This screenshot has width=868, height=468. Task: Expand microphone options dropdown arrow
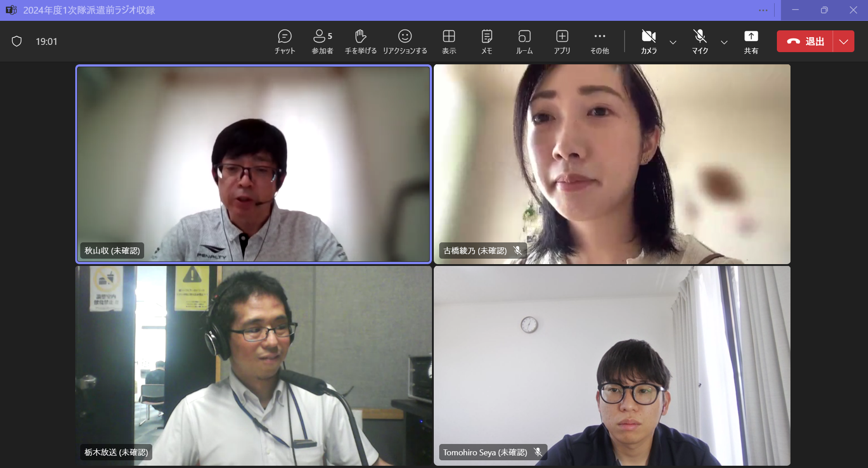724,42
